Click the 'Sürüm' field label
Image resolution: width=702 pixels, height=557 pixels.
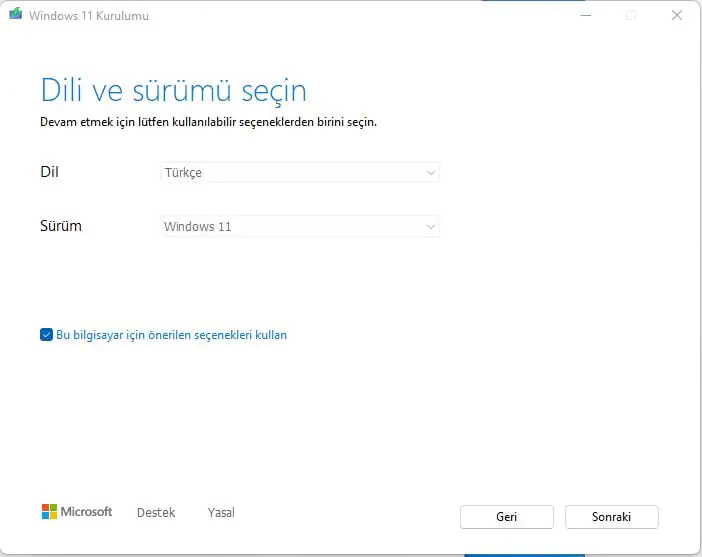(x=61, y=226)
